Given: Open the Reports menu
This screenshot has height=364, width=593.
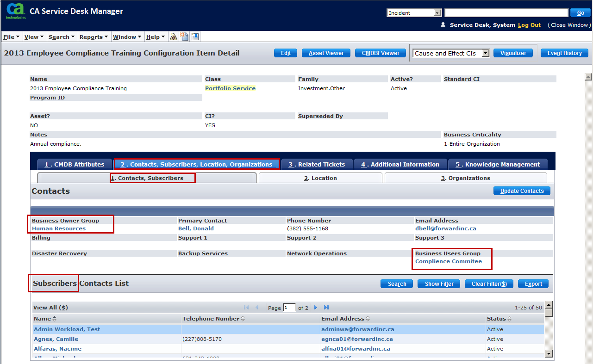Looking at the screenshot, I should click(94, 37).
